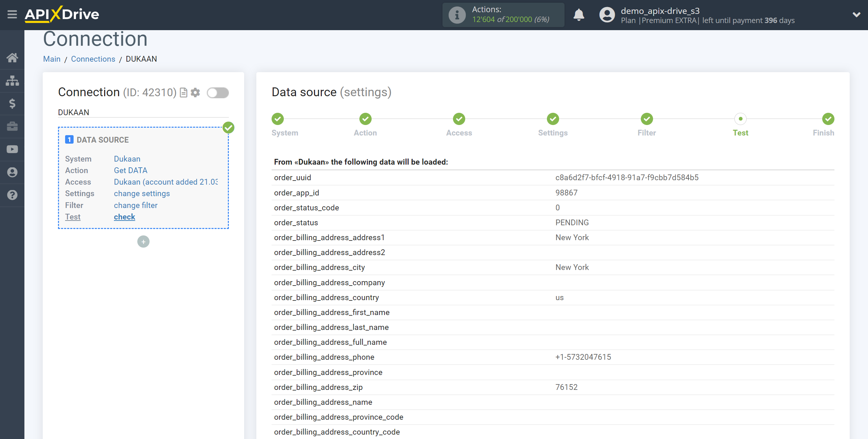Screen dimensions: 868x439
Task: Open the briefcase sidebar icon
Action: tap(12, 126)
